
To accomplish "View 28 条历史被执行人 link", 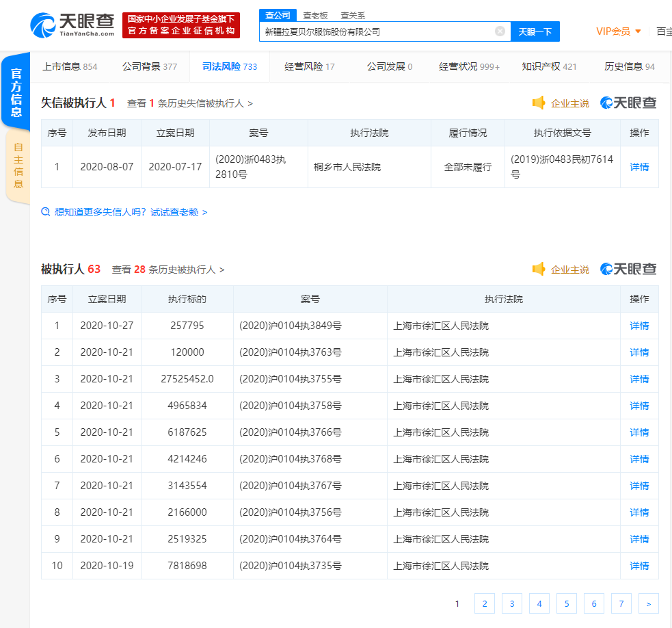I will point(168,270).
